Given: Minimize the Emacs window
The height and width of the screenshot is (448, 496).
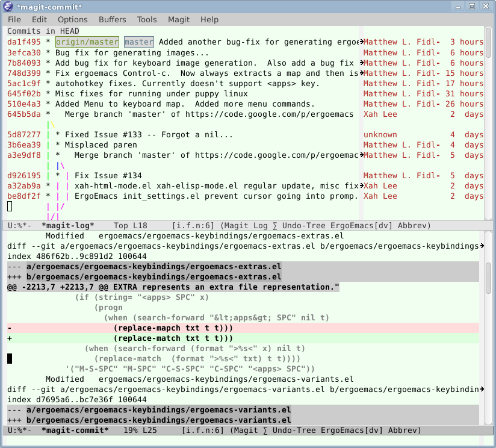Looking at the screenshot, I should (457, 7).
